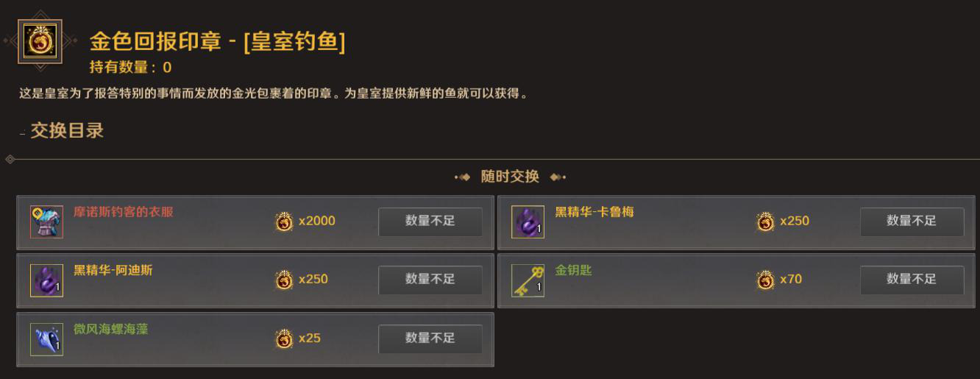Click the seal coin icon beside x70
Screen dimensions: 980x379
click(765, 280)
